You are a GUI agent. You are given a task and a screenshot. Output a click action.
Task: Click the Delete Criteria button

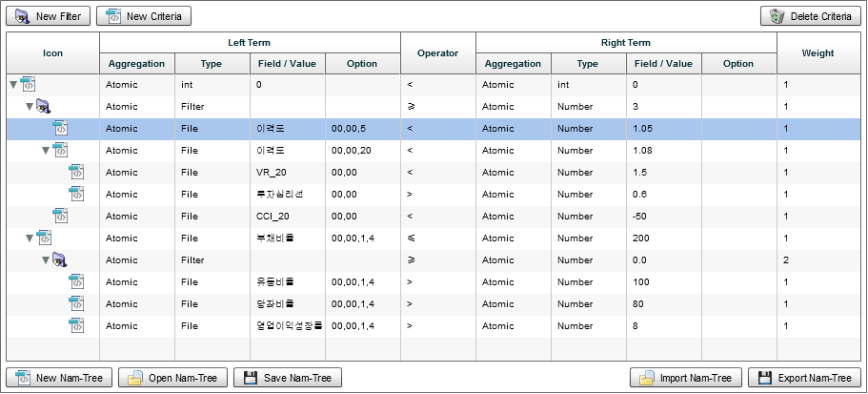click(x=810, y=16)
